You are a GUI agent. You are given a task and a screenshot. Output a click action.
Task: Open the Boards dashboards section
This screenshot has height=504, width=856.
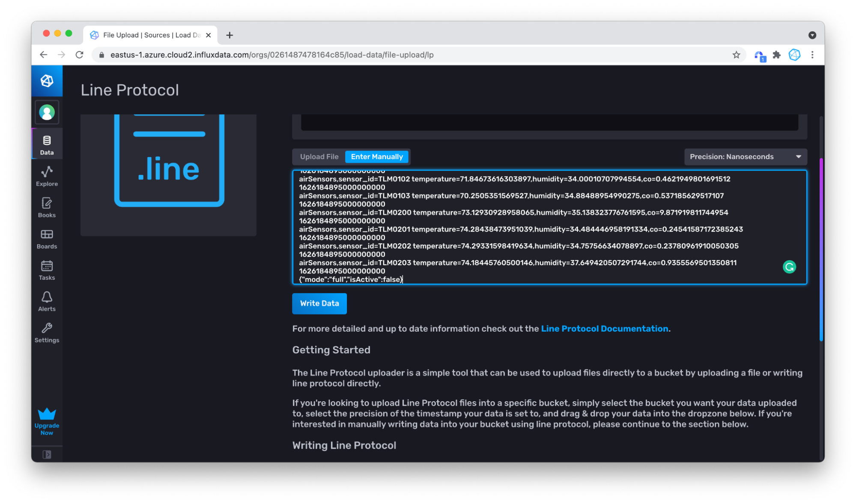47,239
